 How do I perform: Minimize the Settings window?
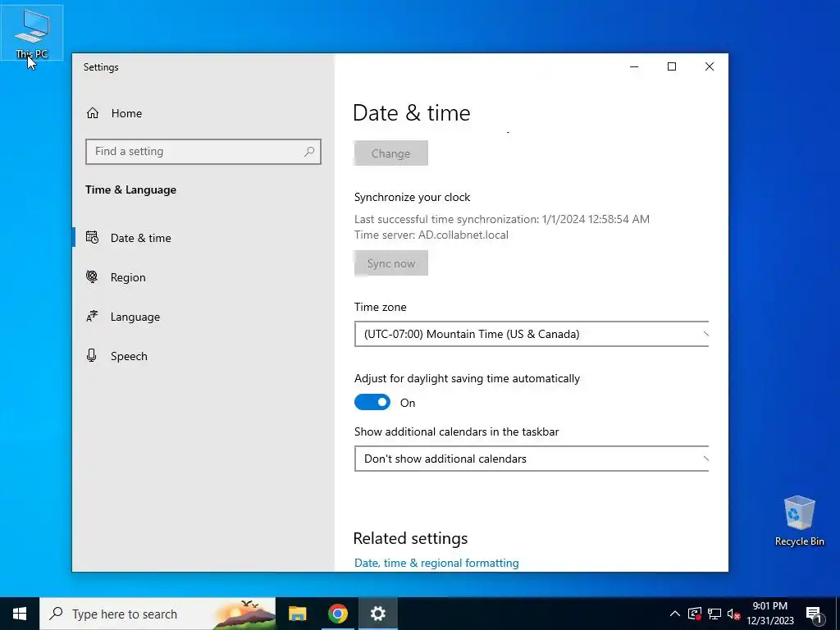coord(634,66)
